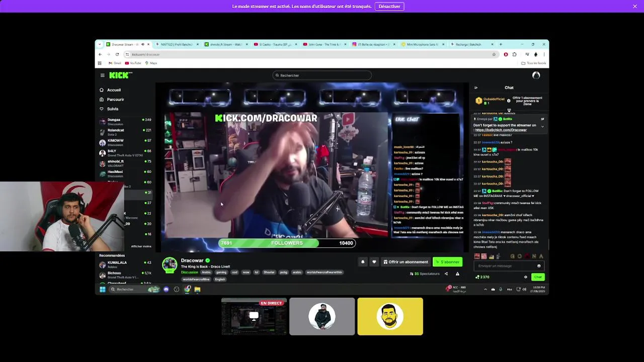The image size is (644, 362).
Task: Expand the pinned BotRix message chevron
Action: 542,126
